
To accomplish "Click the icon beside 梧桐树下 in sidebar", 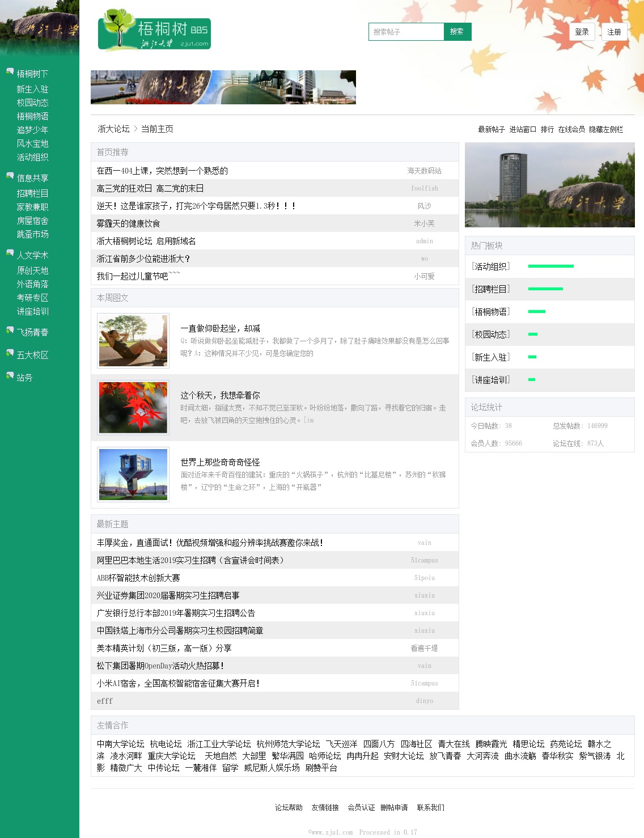I will click(x=10, y=71).
